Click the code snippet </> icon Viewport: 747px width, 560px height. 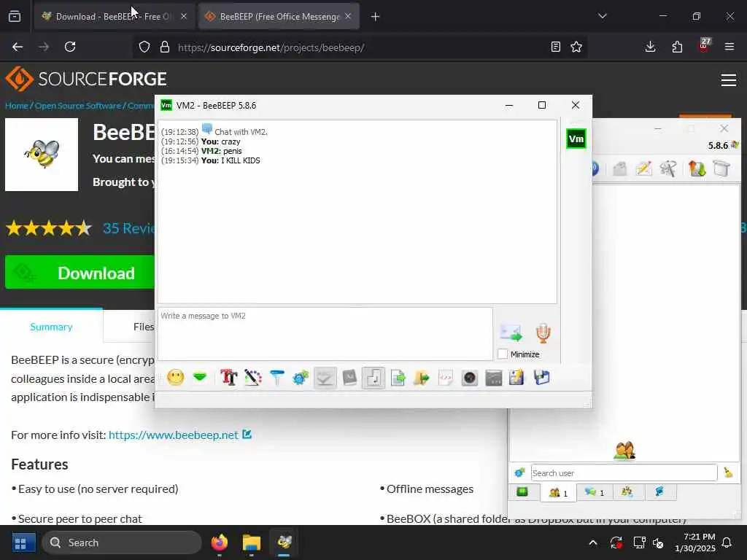coord(446,378)
